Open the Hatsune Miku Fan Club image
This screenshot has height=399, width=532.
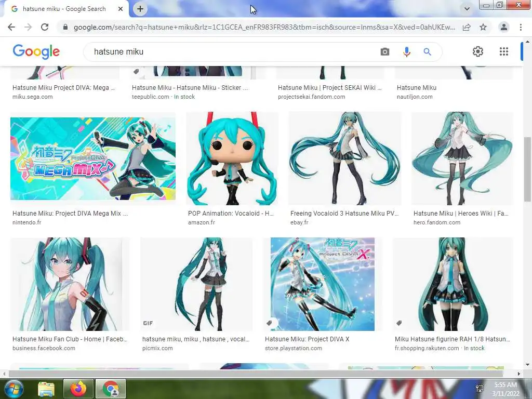pos(70,284)
